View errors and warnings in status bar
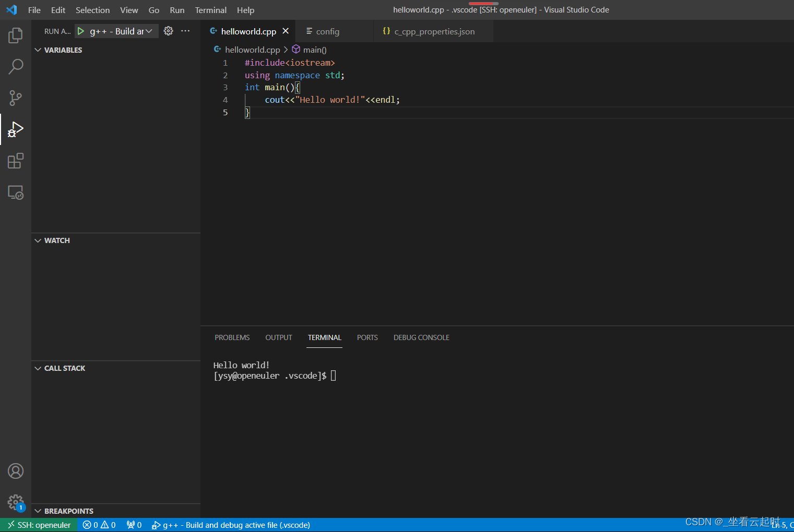This screenshot has width=794, height=532. pos(99,525)
